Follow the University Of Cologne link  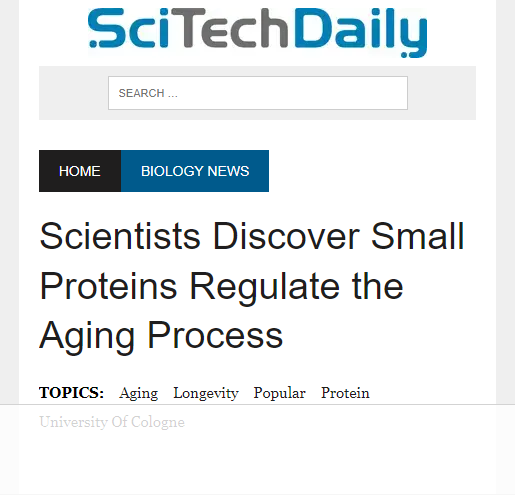[112, 422]
